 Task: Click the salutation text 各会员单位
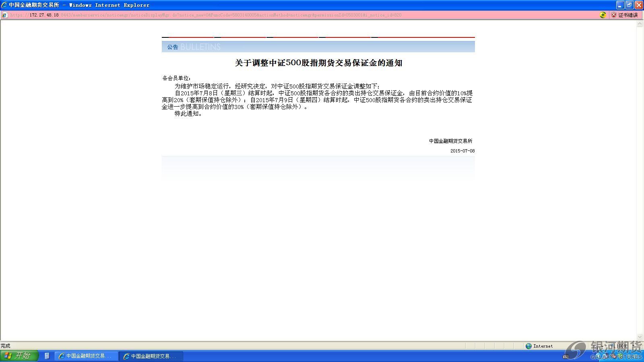point(177,78)
